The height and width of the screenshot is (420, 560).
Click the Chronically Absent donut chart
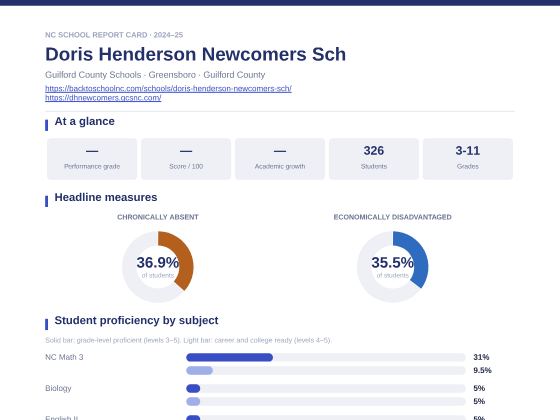click(x=158, y=267)
